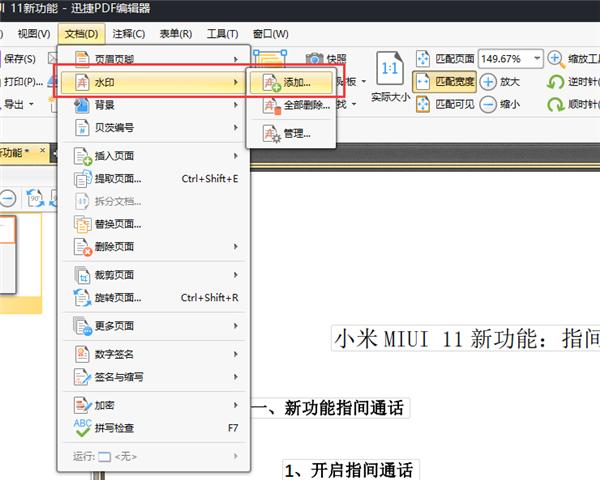600x480 pixels.
Task: Rotate counterclockwise with the 逆时针 icon
Action: point(556,82)
